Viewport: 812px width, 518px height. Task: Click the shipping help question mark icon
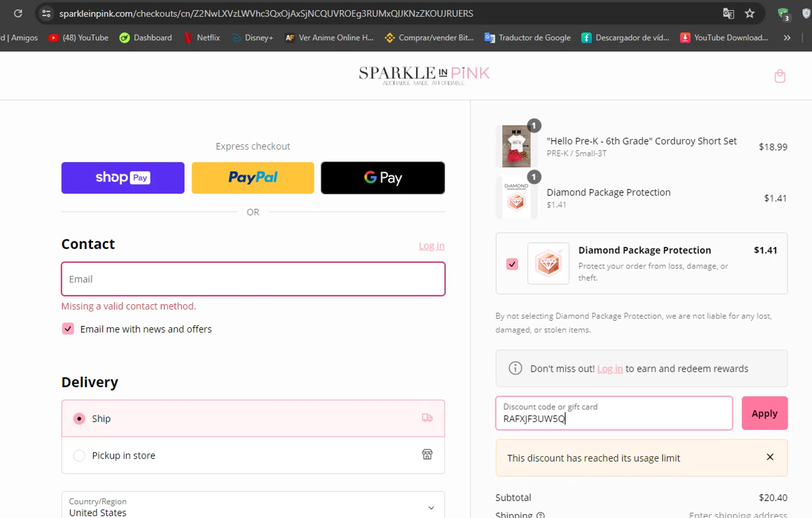click(x=540, y=515)
